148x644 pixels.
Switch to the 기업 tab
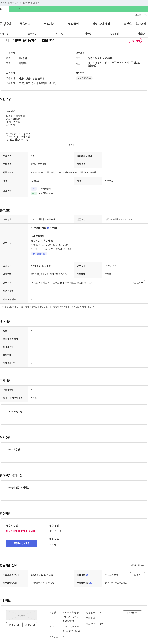click(18, 9)
